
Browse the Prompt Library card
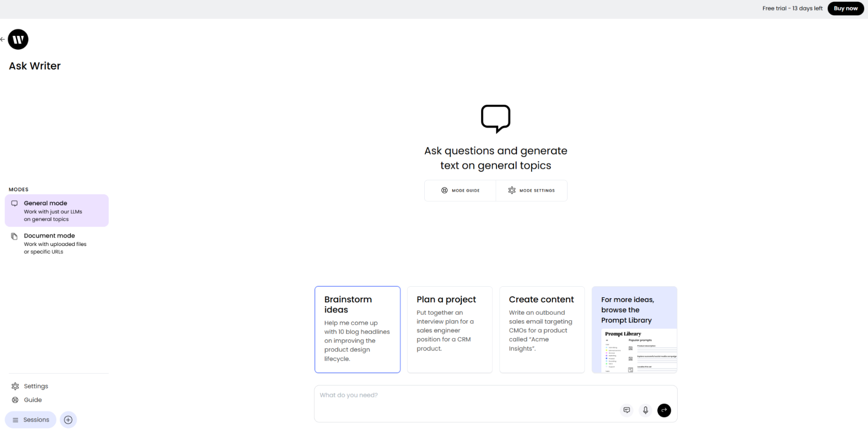(x=634, y=329)
